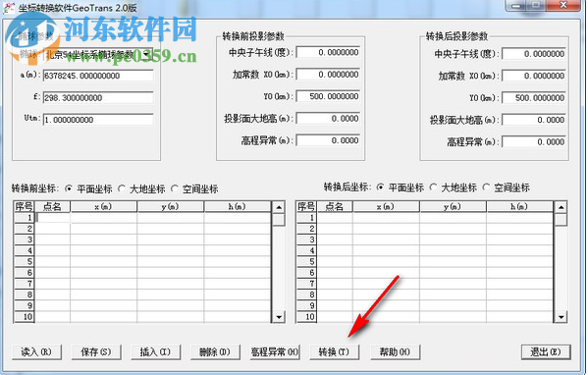Image resolution: width=588 pixels, height=375 pixels.
Task: Click y(m) header in right table
Action: click(453, 206)
